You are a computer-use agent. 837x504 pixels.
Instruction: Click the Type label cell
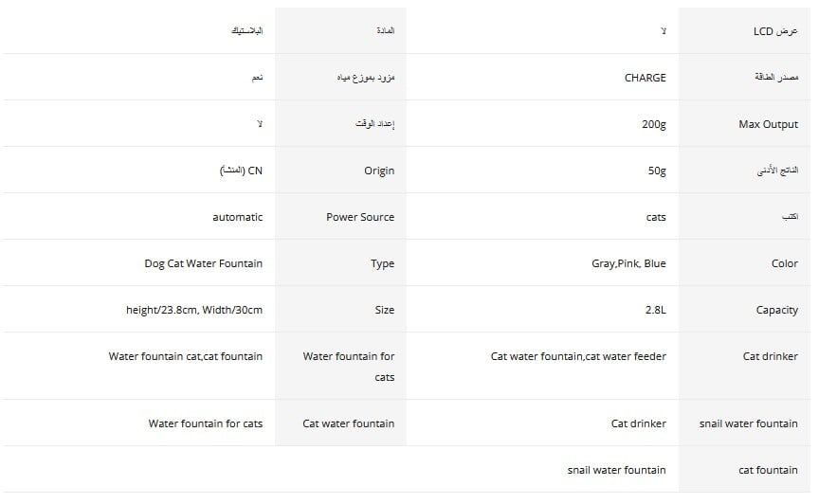(x=382, y=263)
